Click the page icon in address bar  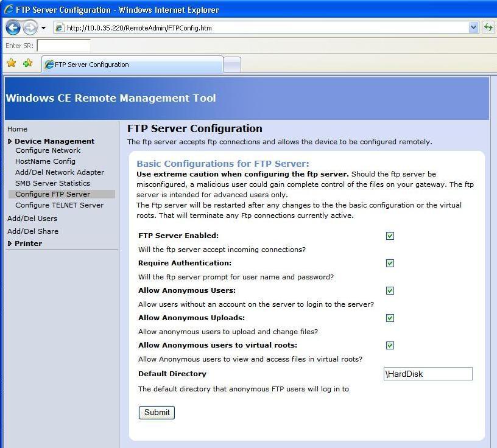coord(60,28)
